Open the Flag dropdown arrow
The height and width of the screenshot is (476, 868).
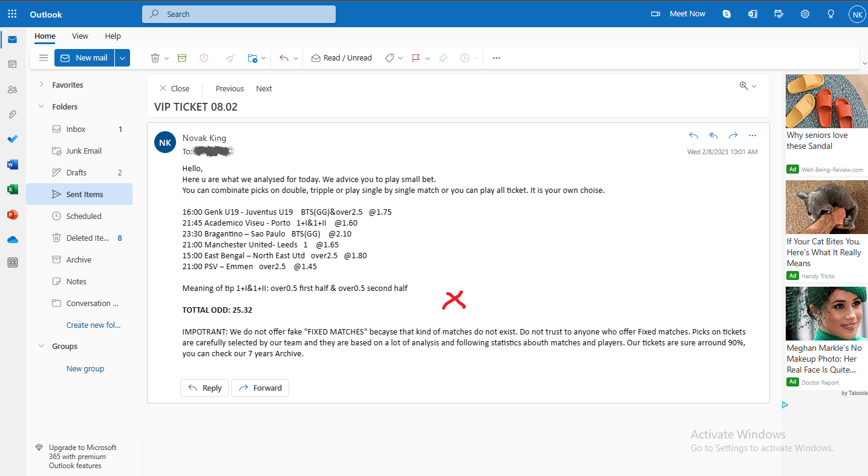pyautogui.click(x=428, y=59)
